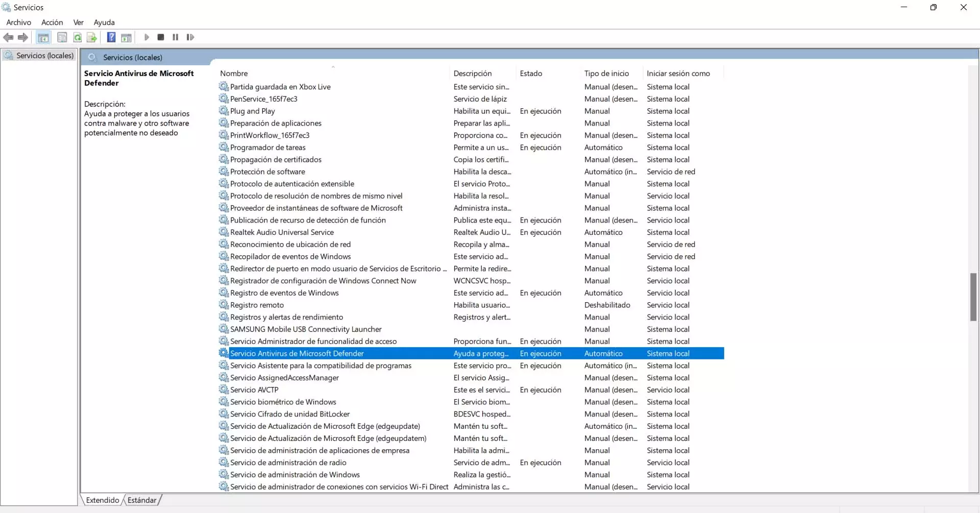Sort services by the Nombre column header
Image resolution: width=980 pixels, height=513 pixels.
pos(234,73)
